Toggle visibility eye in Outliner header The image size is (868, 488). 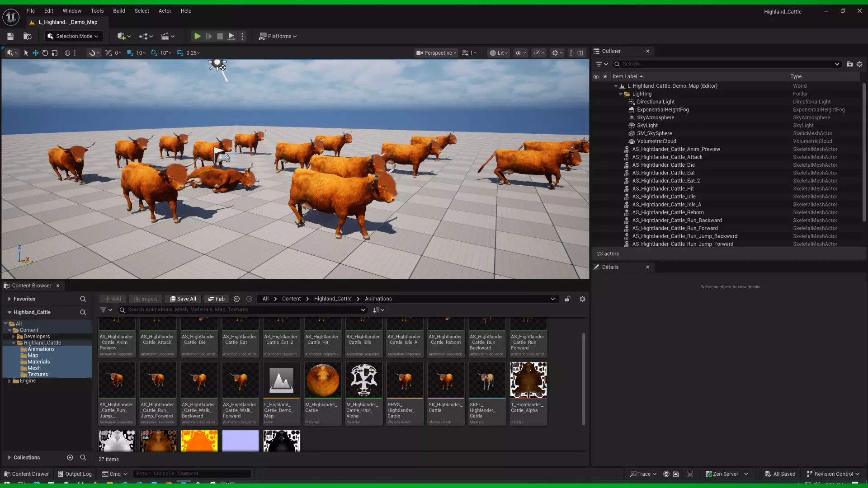point(596,76)
